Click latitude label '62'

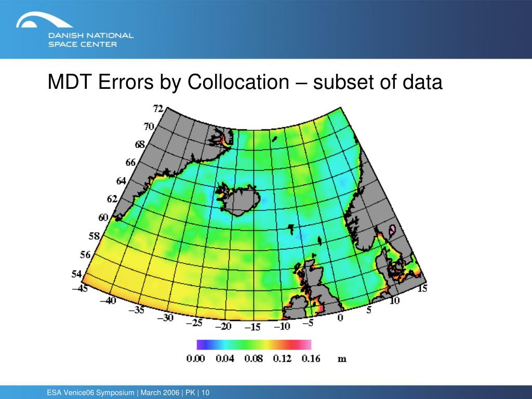(x=112, y=199)
